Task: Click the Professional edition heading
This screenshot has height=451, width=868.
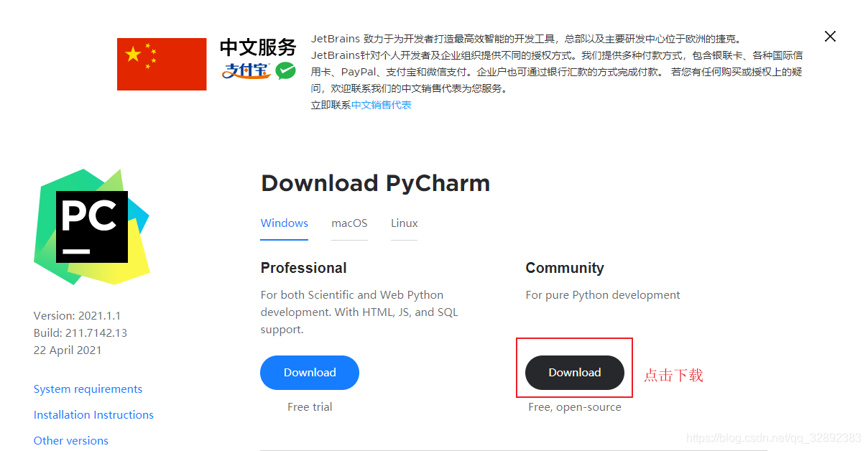Action: click(303, 268)
